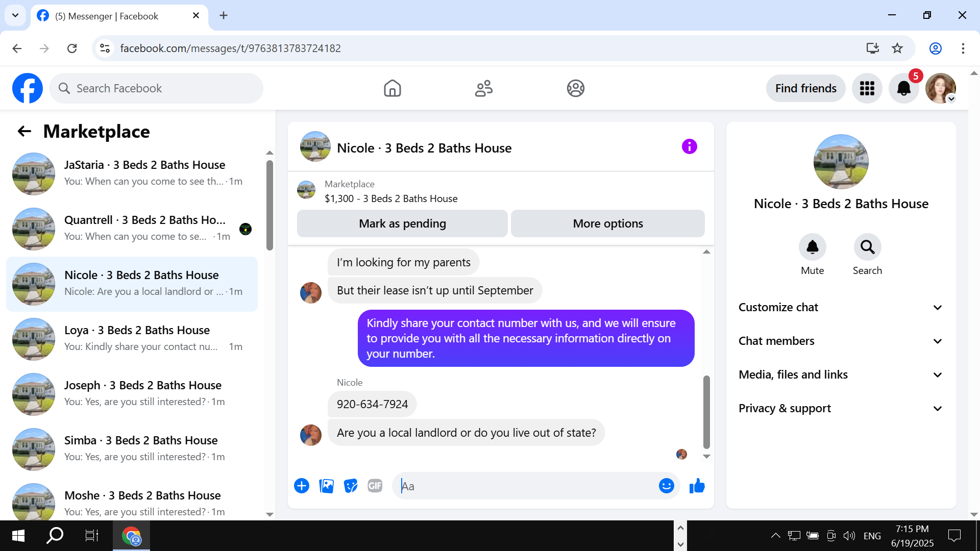
Task: Click More options button
Action: pos(608,223)
